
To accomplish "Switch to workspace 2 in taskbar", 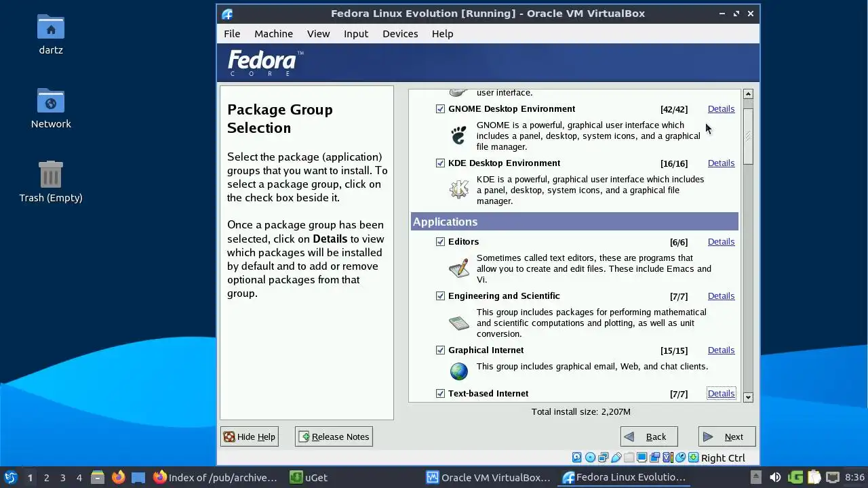I will pos(46,477).
